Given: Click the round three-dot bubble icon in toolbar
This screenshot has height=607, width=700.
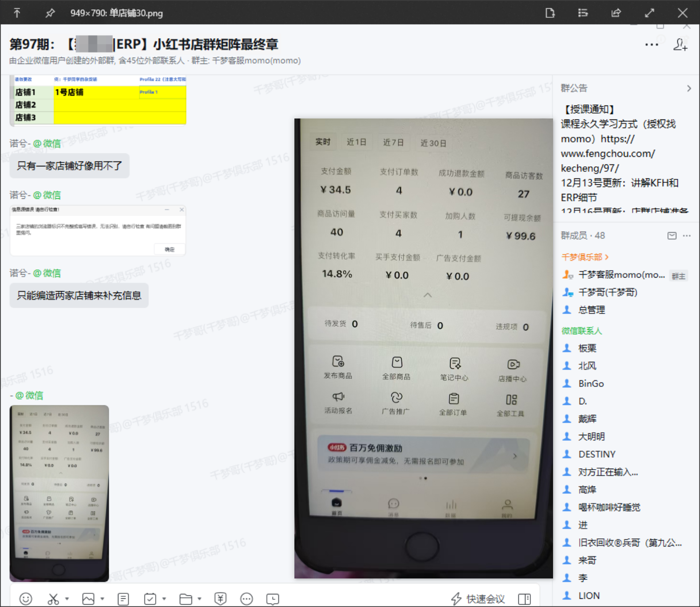Looking at the screenshot, I should coord(247,599).
